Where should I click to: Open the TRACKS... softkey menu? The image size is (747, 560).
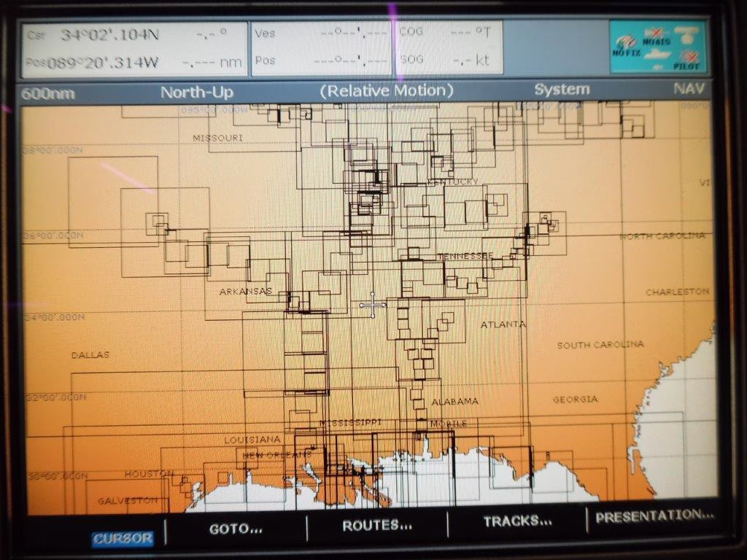click(x=517, y=521)
